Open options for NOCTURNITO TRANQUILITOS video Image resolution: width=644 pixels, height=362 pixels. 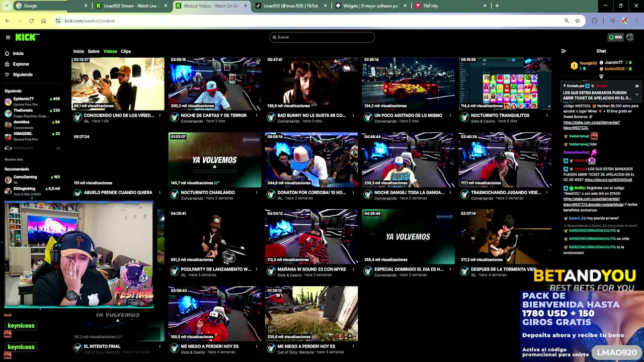coord(547,116)
